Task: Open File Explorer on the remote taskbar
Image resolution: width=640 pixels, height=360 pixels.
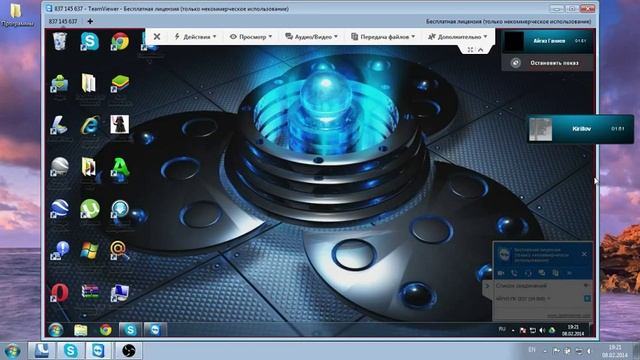Action: (x=80, y=330)
